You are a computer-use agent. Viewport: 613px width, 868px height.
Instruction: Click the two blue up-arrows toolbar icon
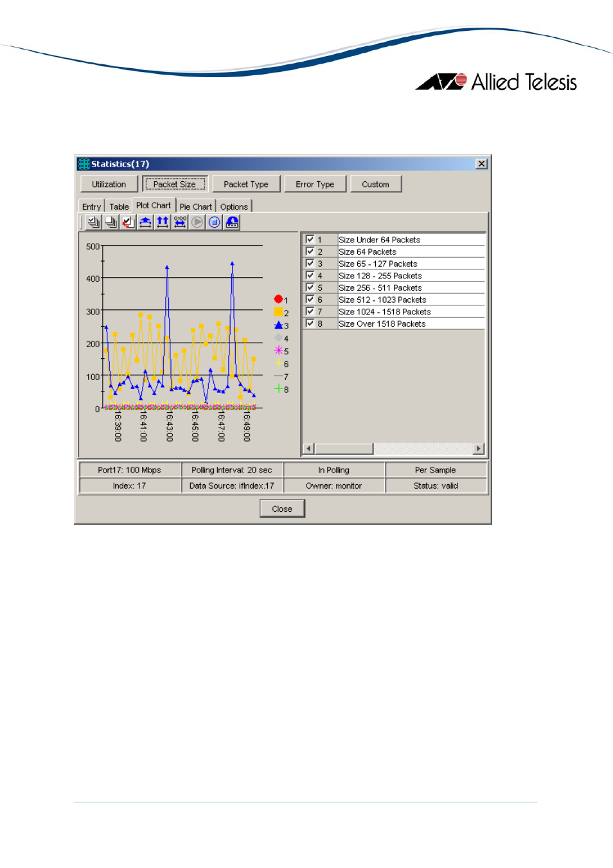[163, 222]
